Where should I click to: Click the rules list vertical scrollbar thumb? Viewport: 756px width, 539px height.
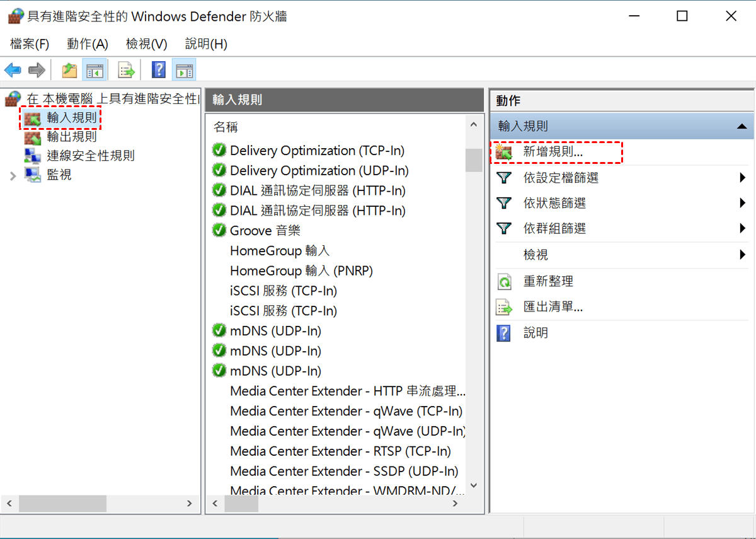[x=474, y=160]
